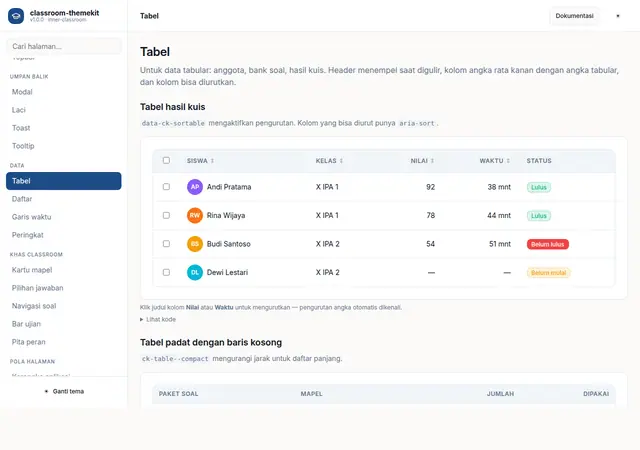Click the theme toggle icon beside Dokumentasi

coord(618,16)
